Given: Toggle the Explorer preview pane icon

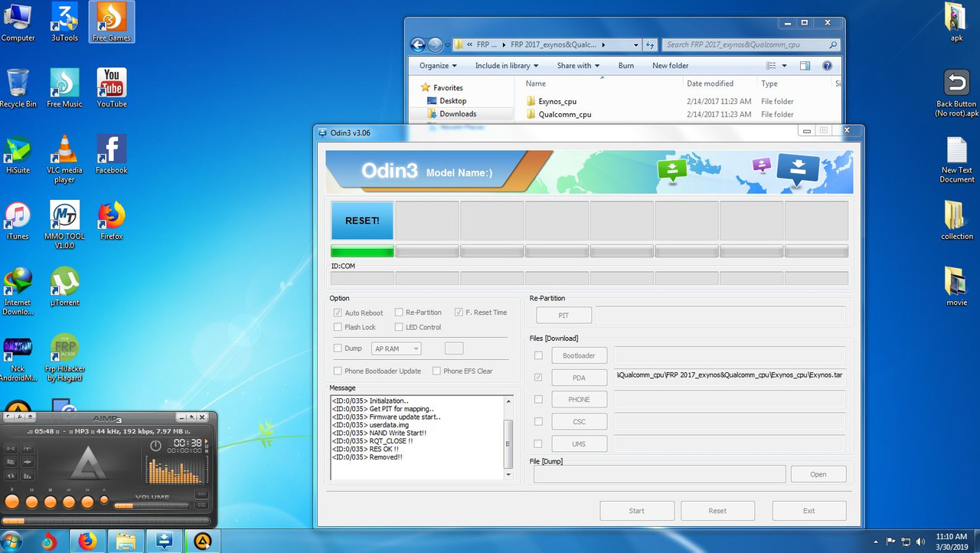Looking at the screenshot, I should [805, 66].
